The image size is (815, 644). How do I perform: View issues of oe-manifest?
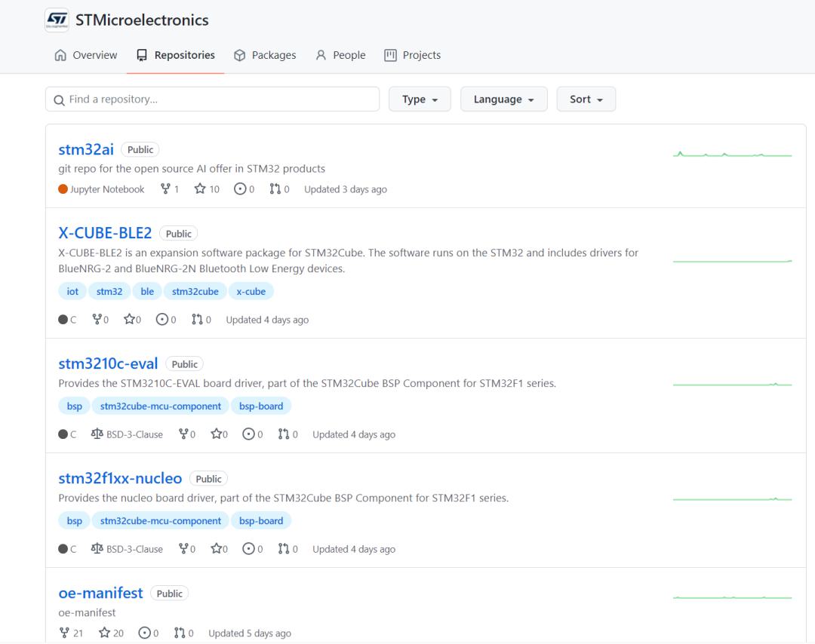point(148,633)
